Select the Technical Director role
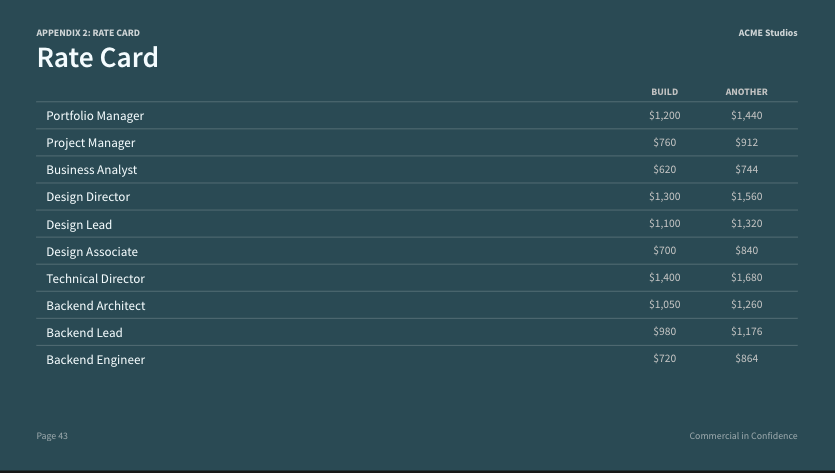 [95, 279]
